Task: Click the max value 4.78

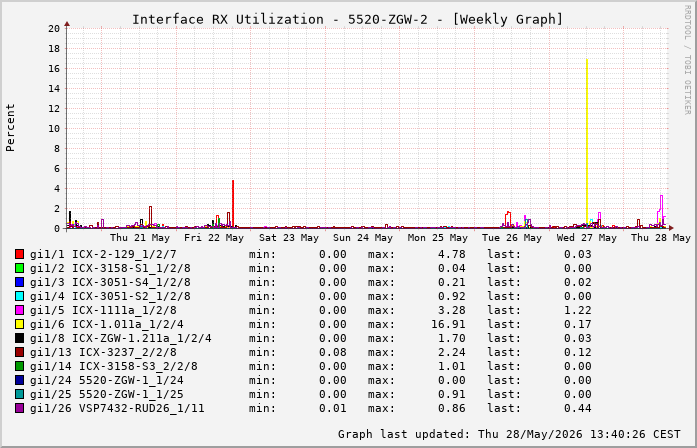Action: click(x=452, y=254)
